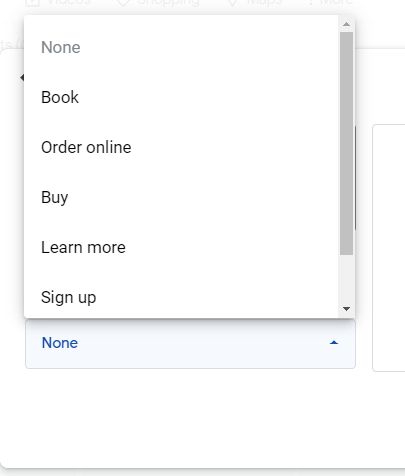
Task: Switch to the Videos search tab
Action: [x=58, y=3]
